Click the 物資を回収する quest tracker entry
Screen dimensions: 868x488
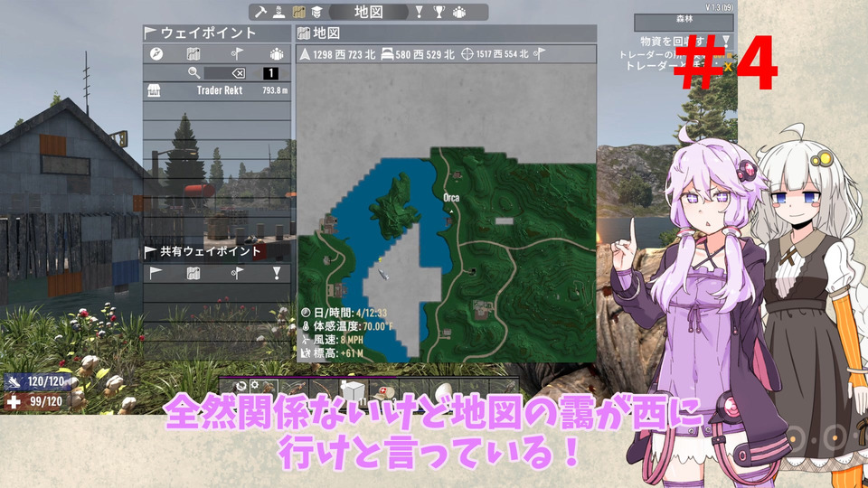coord(678,41)
